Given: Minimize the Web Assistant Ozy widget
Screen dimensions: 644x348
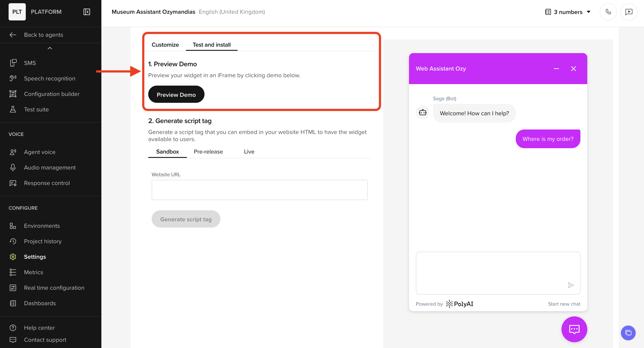Looking at the screenshot, I should point(556,69).
